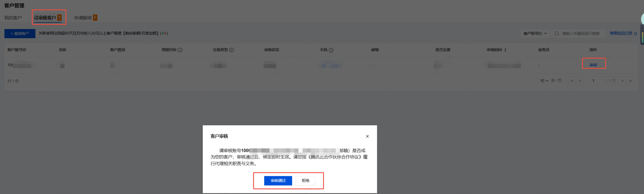Click the 共 1 条 total count text
644x194 pixels.
[13, 81]
